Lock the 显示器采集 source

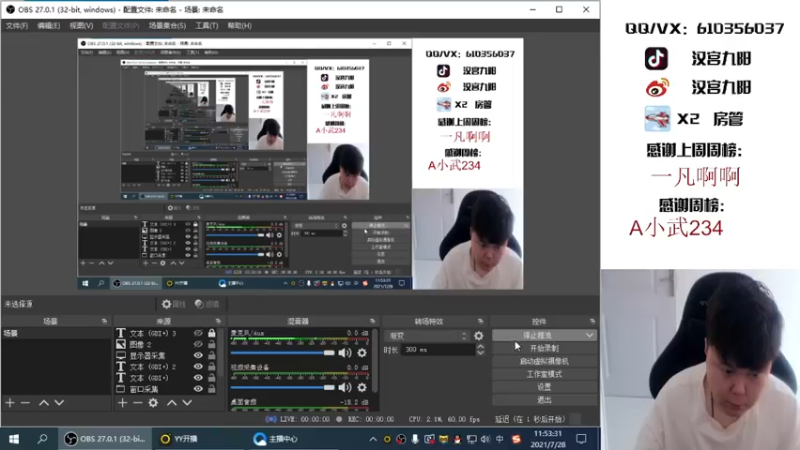pyautogui.click(x=212, y=356)
